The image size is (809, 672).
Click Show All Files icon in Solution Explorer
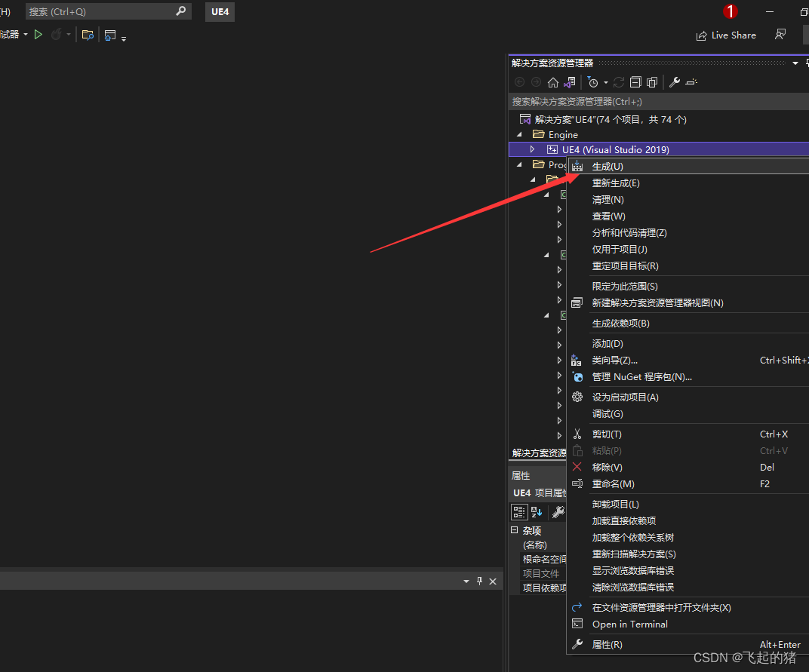pos(652,82)
